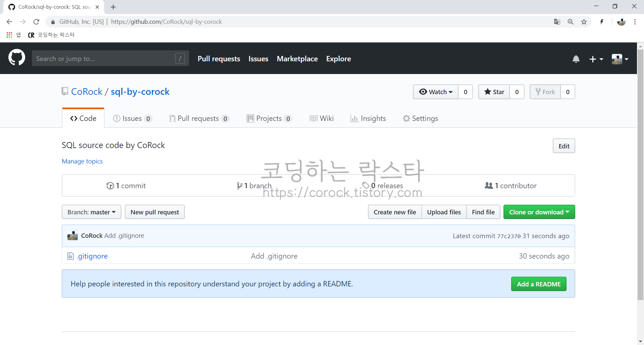
Task: Star the repository
Action: (x=494, y=92)
